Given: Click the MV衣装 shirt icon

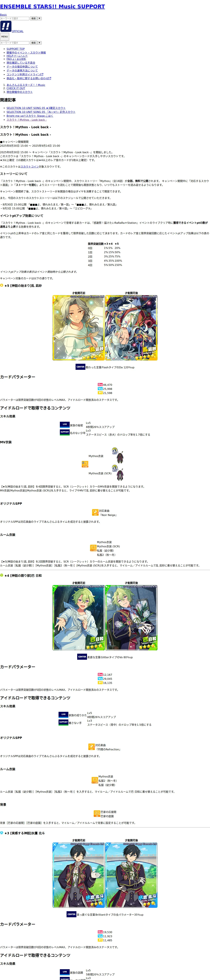Looking at the screenshot, I should coord(85,464).
